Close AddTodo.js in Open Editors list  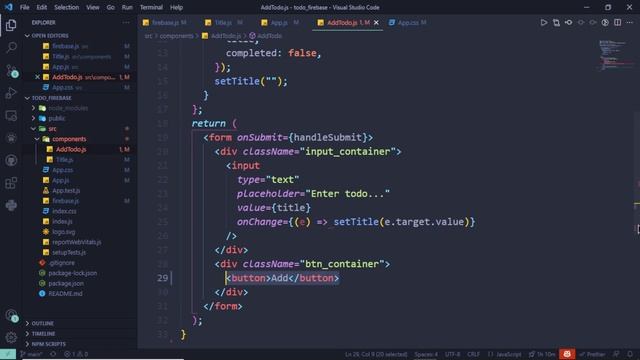pyautogui.click(x=37, y=77)
